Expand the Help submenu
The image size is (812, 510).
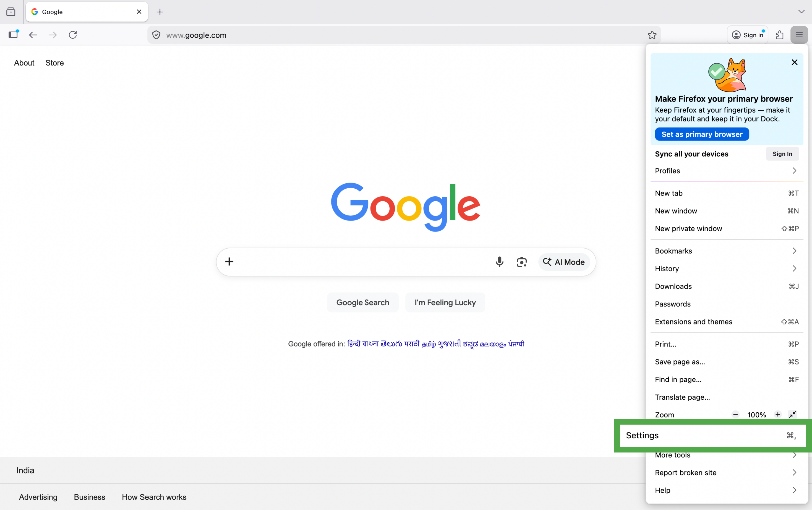727,490
